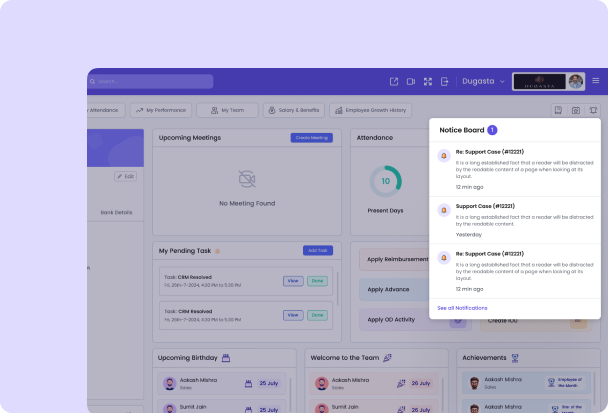Click the user profile avatar
Viewport: 608px width, 413px height.
[x=576, y=81]
